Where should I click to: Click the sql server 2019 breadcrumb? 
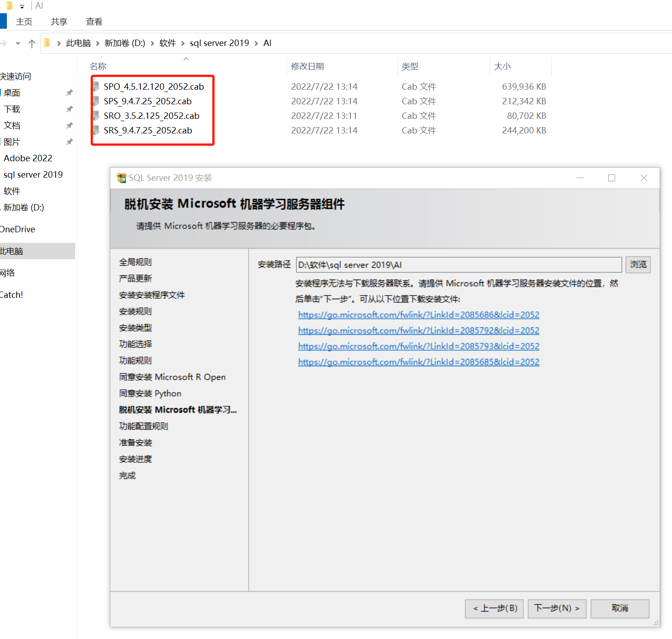[220, 43]
